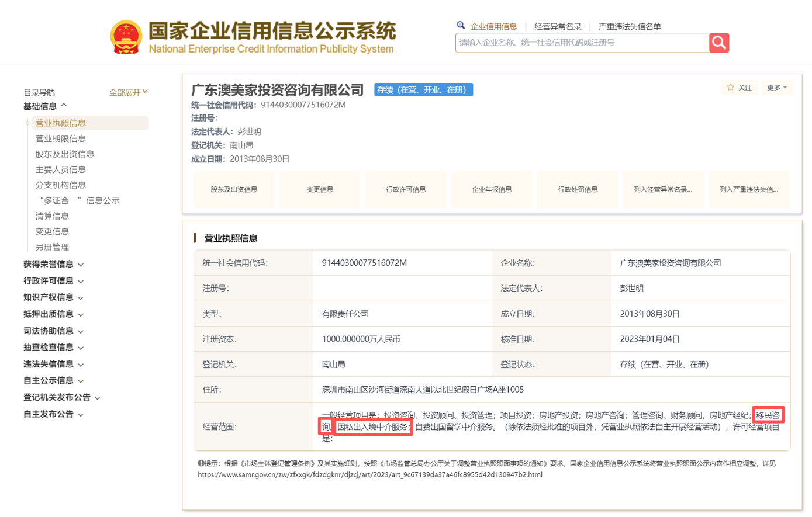The image size is (812, 517).
Task: Click the small magnifier icon before 企业信用信息
Action: click(x=461, y=26)
